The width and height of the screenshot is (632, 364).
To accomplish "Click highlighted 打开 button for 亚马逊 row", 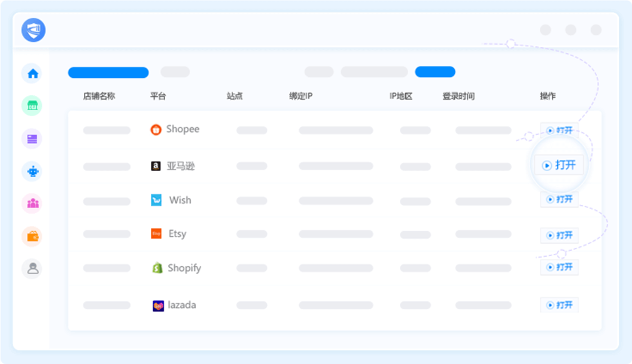I will pyautogui.click(x=559, y=165).
